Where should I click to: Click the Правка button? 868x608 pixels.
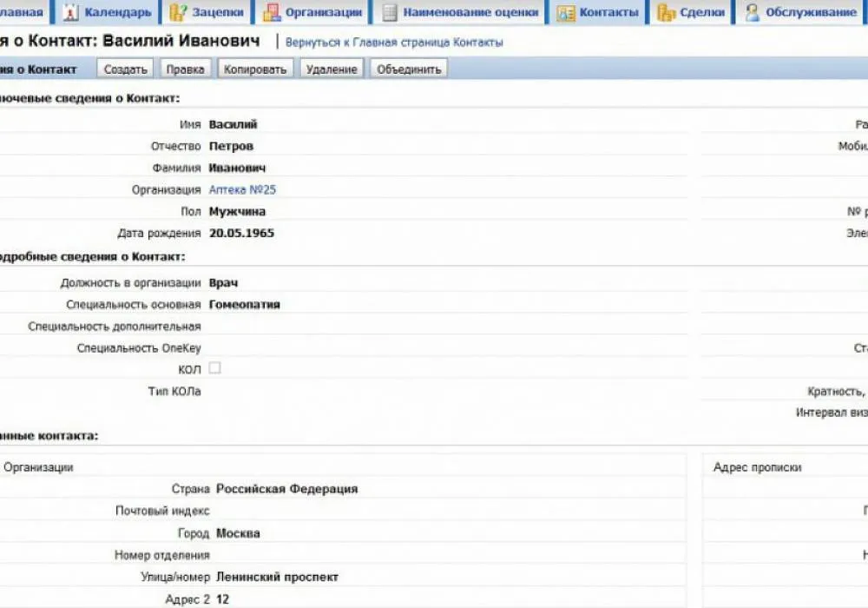coord(186,69)
